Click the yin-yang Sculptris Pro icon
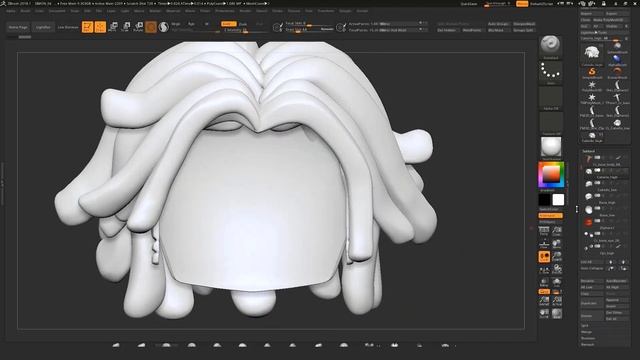 [x=164, y=27]
